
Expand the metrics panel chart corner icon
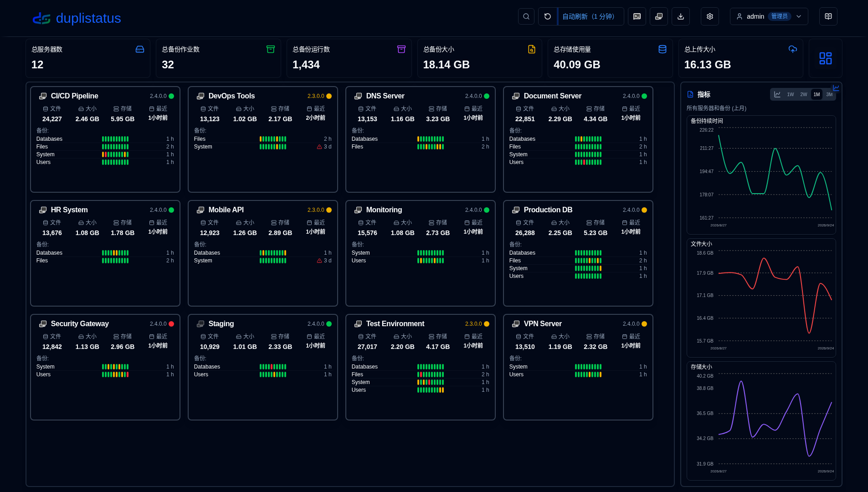pos(836,88)
